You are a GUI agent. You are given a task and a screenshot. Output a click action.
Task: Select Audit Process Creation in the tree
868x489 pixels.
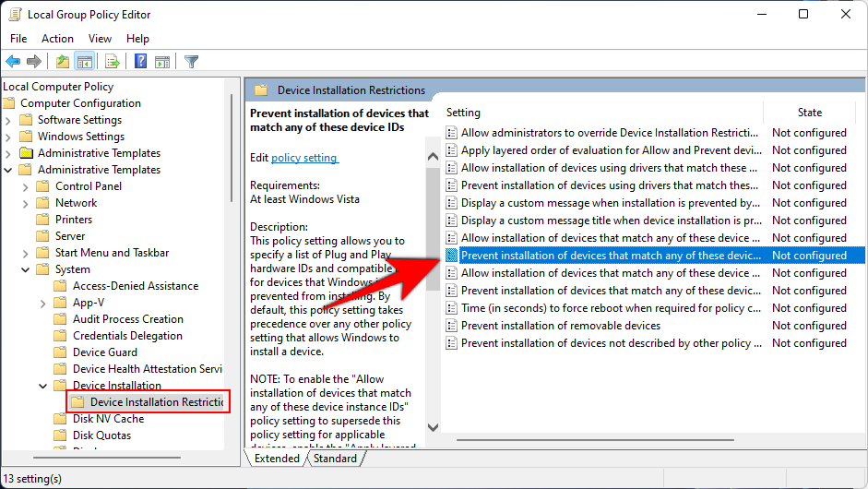128,319
